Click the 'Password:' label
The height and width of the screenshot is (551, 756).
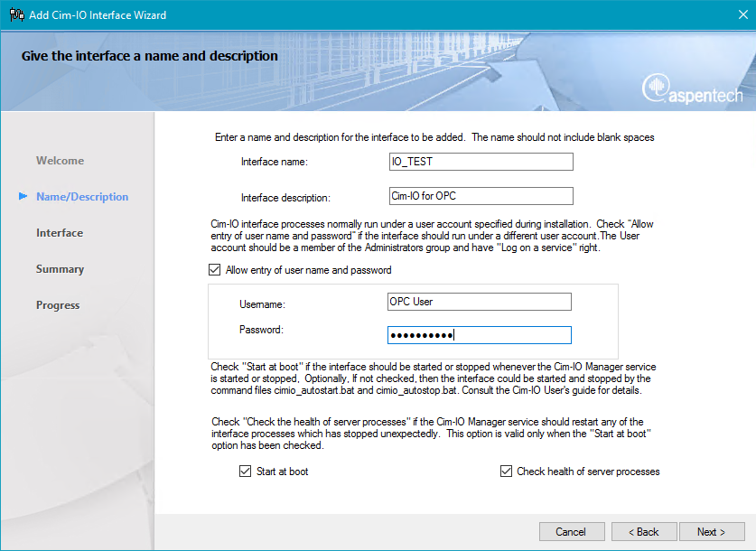coord(261,330)
